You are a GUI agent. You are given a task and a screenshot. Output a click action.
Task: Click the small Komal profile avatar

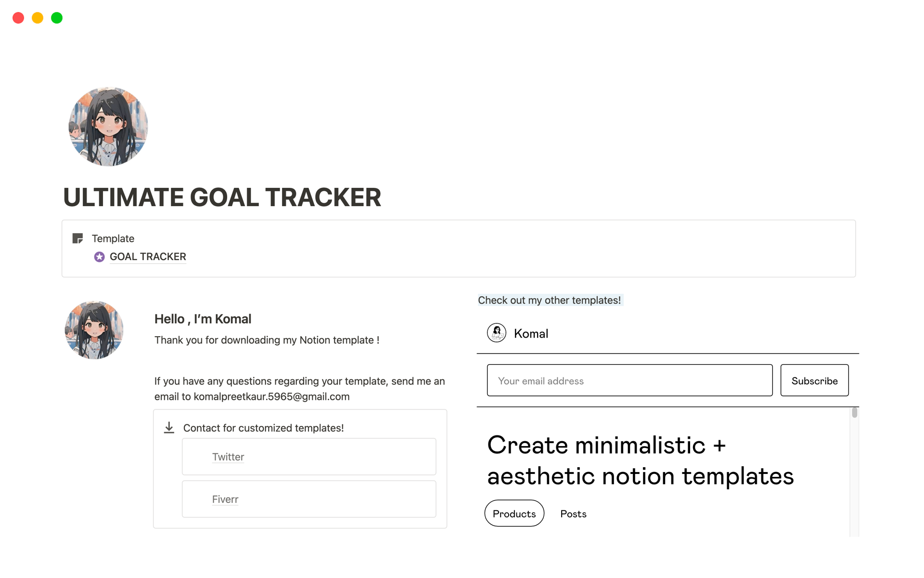(94, 330)
